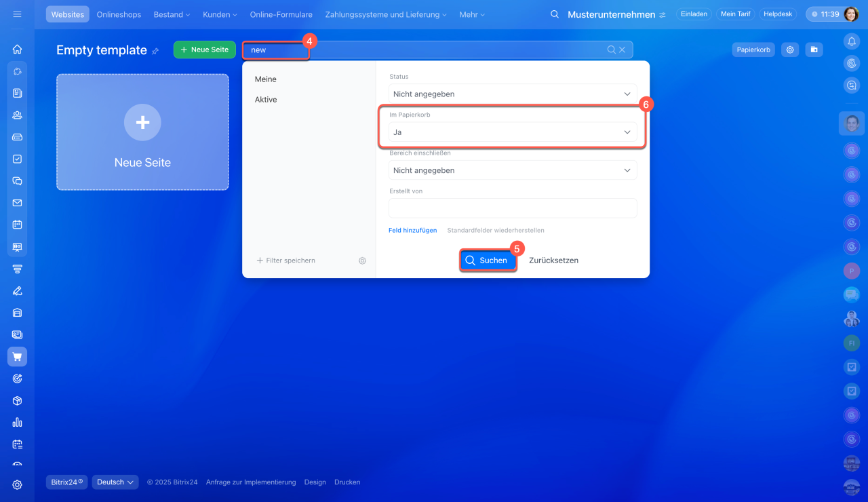
Task: Click the folder icon next to settings gear
Action: point(814,50)
